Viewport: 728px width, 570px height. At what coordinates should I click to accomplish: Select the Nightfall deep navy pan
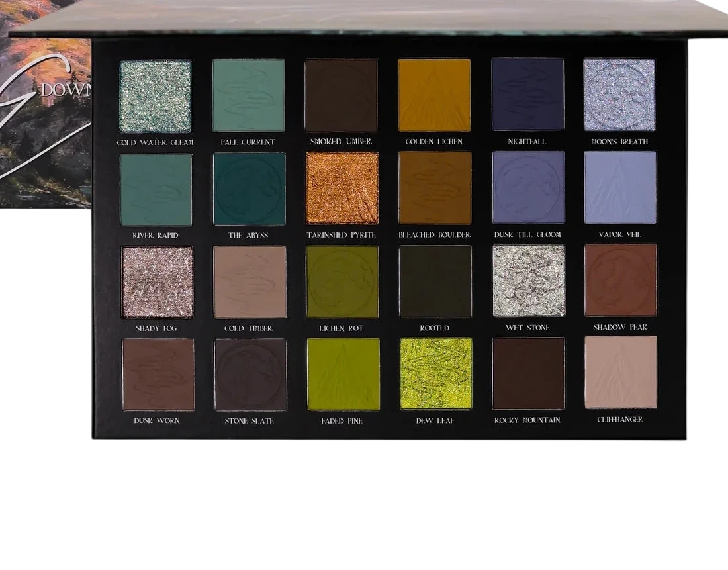(527, 94)
